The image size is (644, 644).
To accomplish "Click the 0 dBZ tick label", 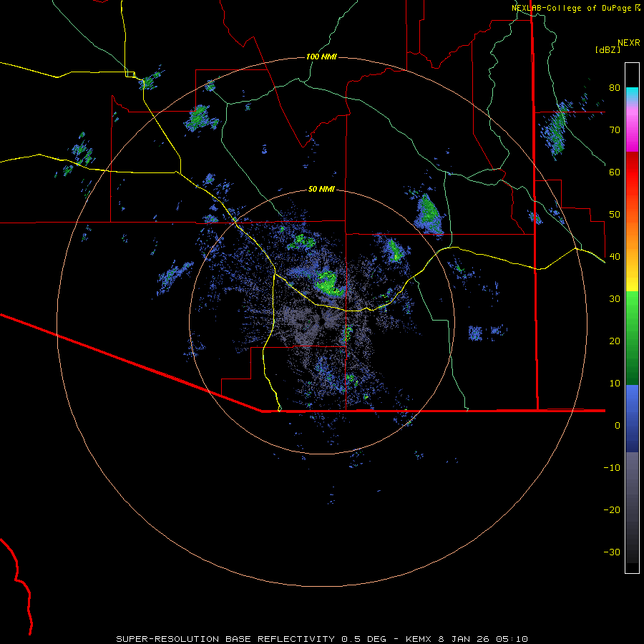I will point(618,426).
